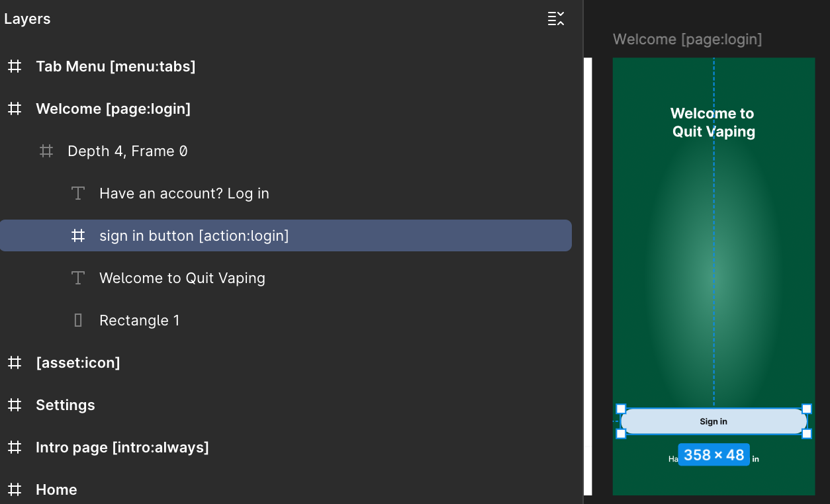Click frame icon of sign in button layer
The height and width of the screenshot is (504, 830).
(x=78, y=235)
